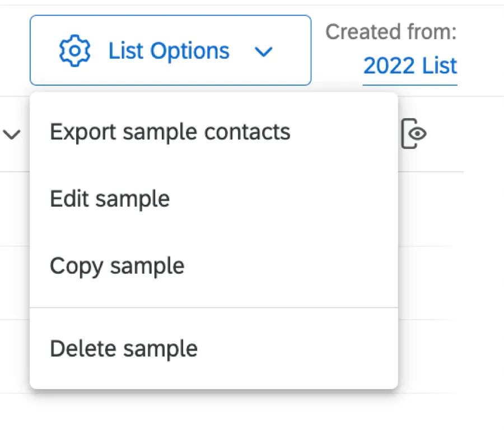Select Edit sample in the open menu
This screenshot has width=504, height=430.
(x=110, y=199)
